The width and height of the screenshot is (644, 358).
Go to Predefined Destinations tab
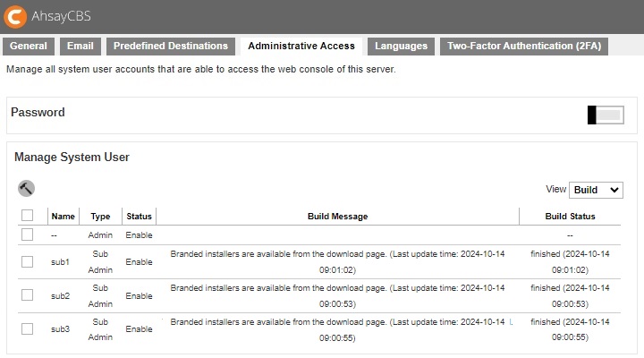coord(171,47)
